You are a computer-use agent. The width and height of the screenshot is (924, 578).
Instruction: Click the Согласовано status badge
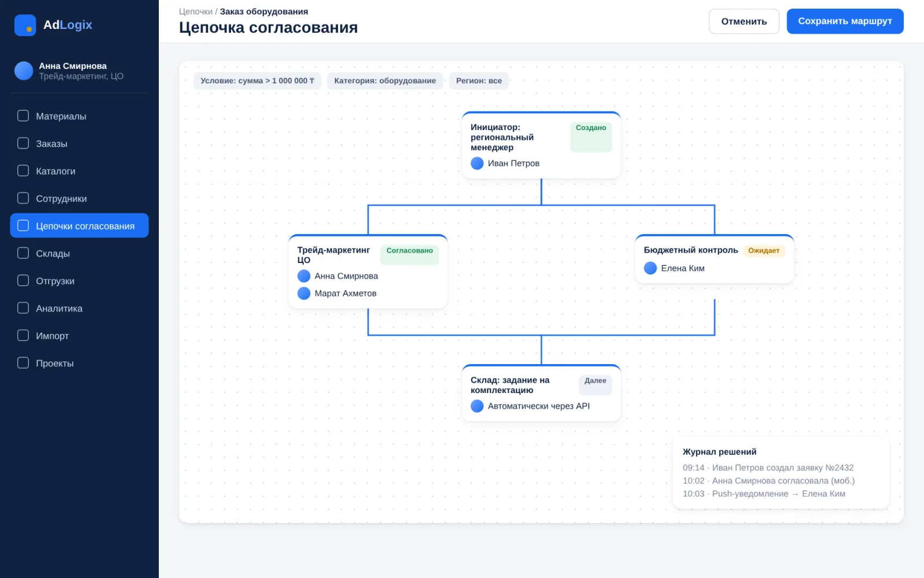(x=409, y=255)
